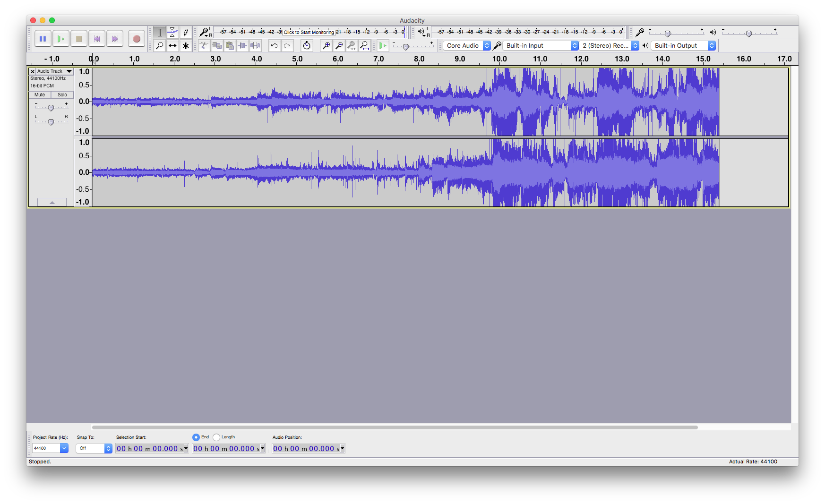
Task: Select the Draw (pencil) tool
Action: pos(186,32)
